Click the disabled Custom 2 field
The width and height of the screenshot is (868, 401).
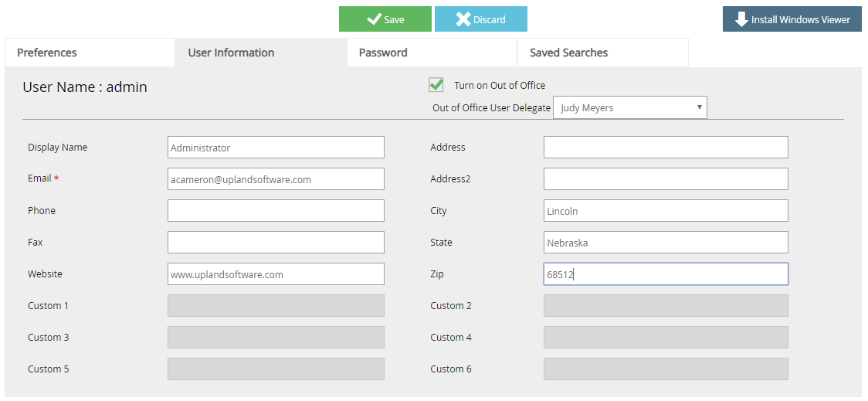click(x=666, y=306)
